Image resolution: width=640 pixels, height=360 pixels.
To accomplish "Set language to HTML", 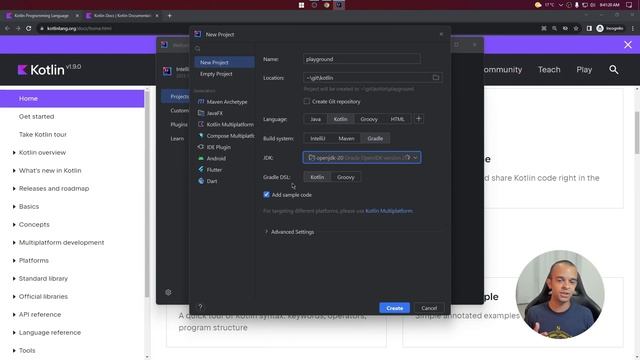I will coord(397,119).
